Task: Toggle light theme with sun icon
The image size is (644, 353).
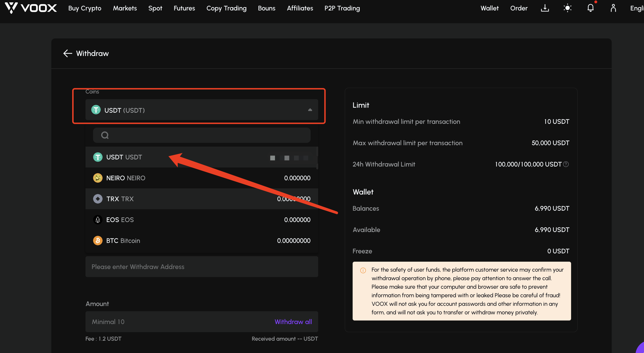Action: click(568, 8)
